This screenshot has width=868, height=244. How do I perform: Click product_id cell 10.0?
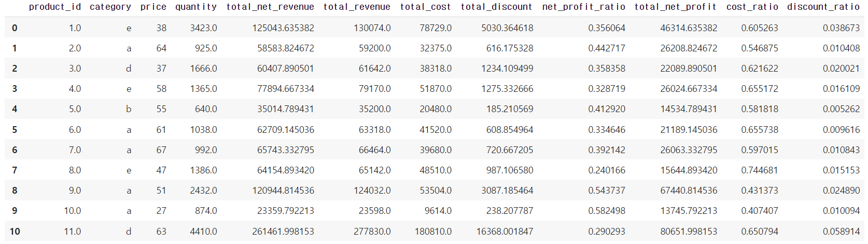73,211
